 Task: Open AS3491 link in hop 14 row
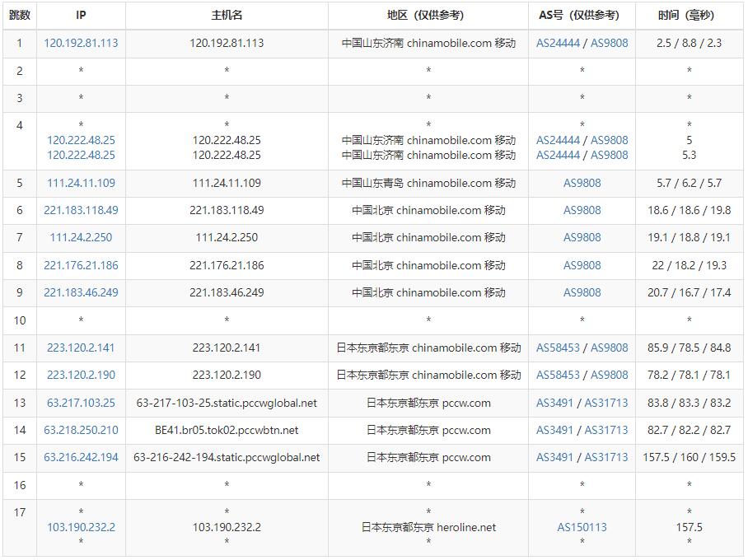coord(554,430)
